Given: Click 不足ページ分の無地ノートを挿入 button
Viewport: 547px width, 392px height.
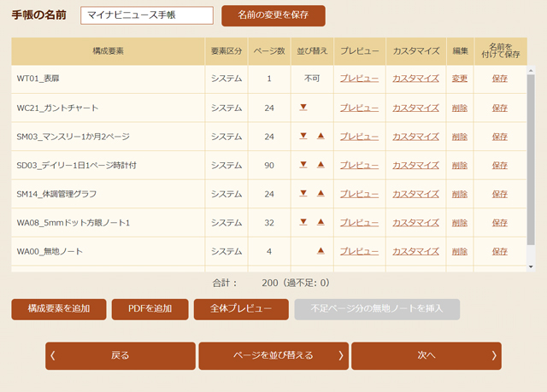Looking at the screenshot, I should [x=377, y=309].
